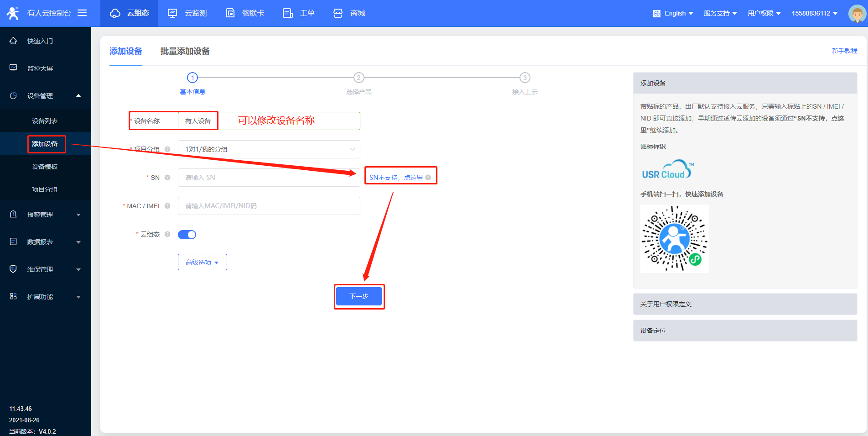Click the user avatar icon at top right

tap(857, 13)
